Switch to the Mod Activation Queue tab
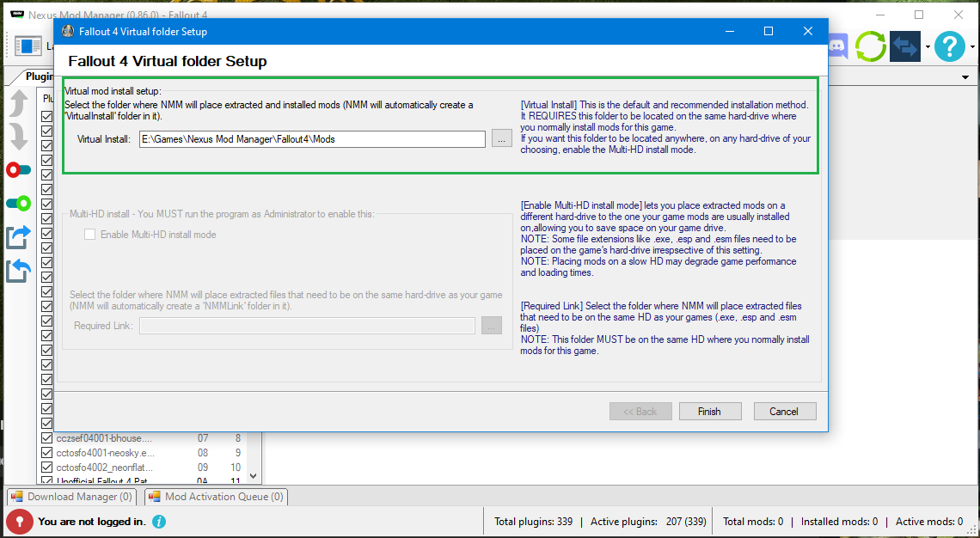This screenshot has width=980, height=538. 216,497
